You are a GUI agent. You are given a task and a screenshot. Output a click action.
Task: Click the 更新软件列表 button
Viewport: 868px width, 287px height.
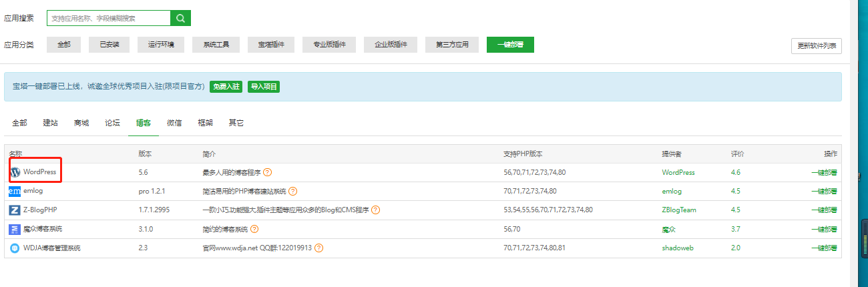(816, 46)
